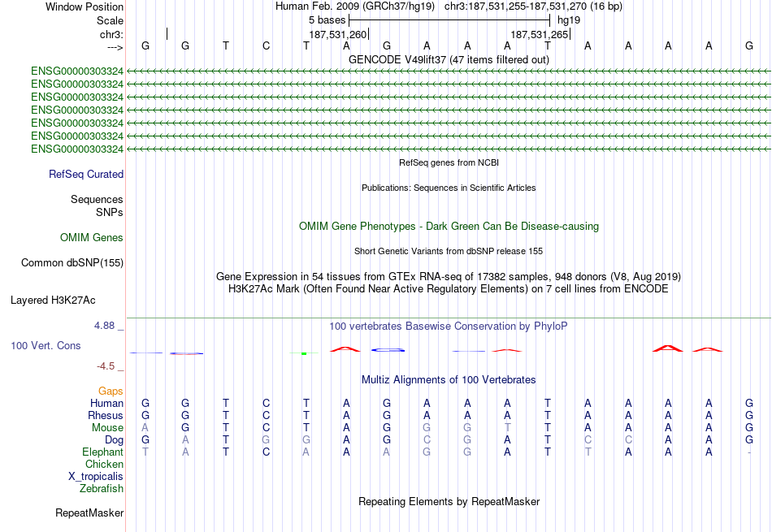Viewport: 772px width, 532px height.
Task: Click 100 vertebrates Basewise Conservation by PhyloP title
Action: [x=449, y=327]
